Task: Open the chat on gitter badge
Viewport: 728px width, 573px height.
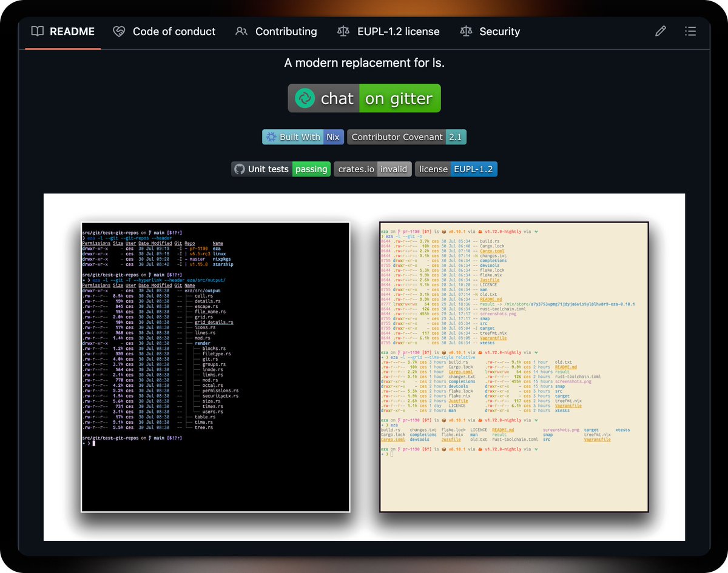Action: coord(364,98)
